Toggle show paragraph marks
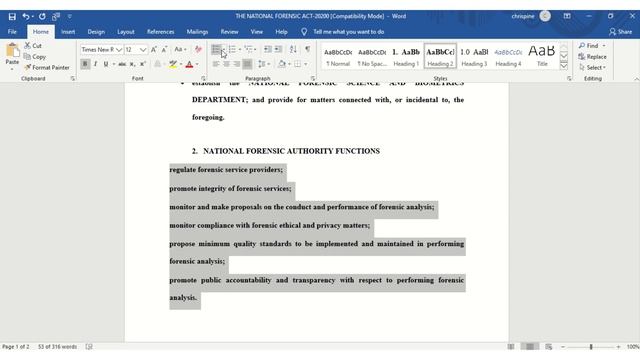640x360 pixels. click(308, 49)
